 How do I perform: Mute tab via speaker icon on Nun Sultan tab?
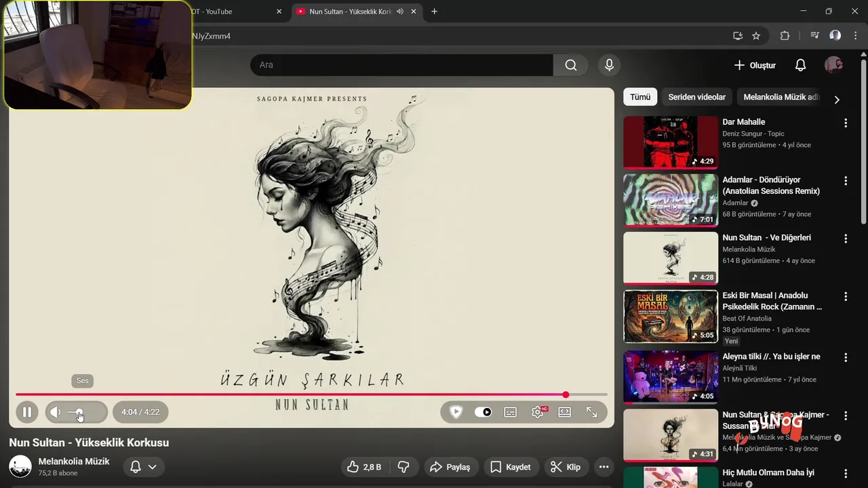point(400,12)
